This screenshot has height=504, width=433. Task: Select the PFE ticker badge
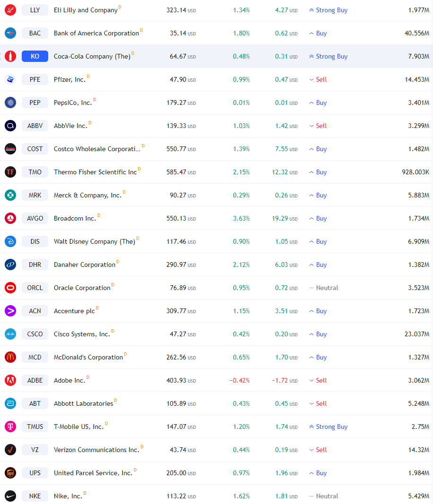[35, 79]
